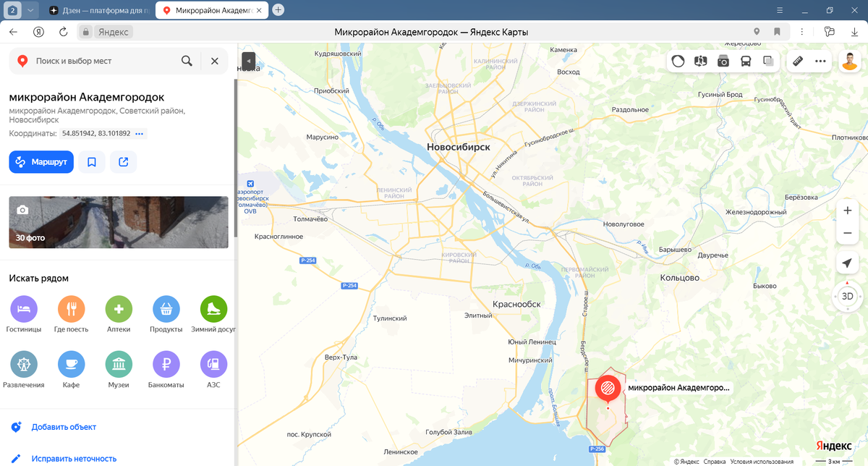This screenshot has width=868, height=466.
Task: Open user profile avatar
Action: (849, 62)
